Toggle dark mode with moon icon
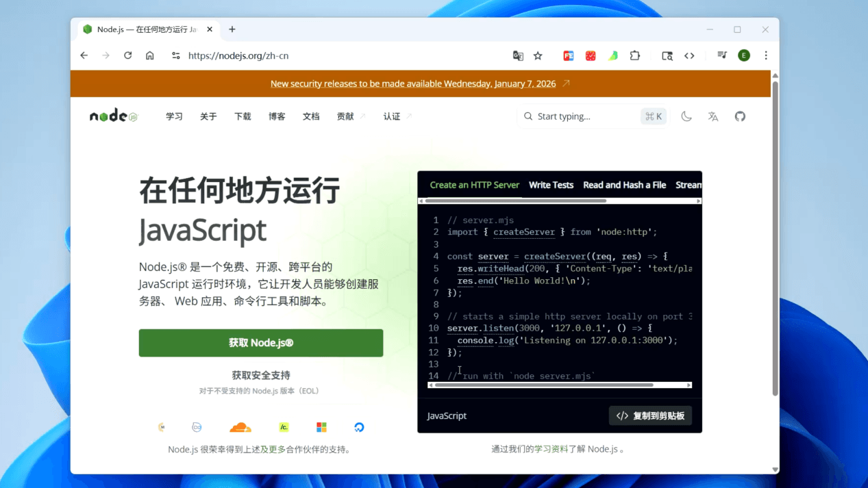The width and height of the screenshot is (868, 488). (x=686, y=116)
